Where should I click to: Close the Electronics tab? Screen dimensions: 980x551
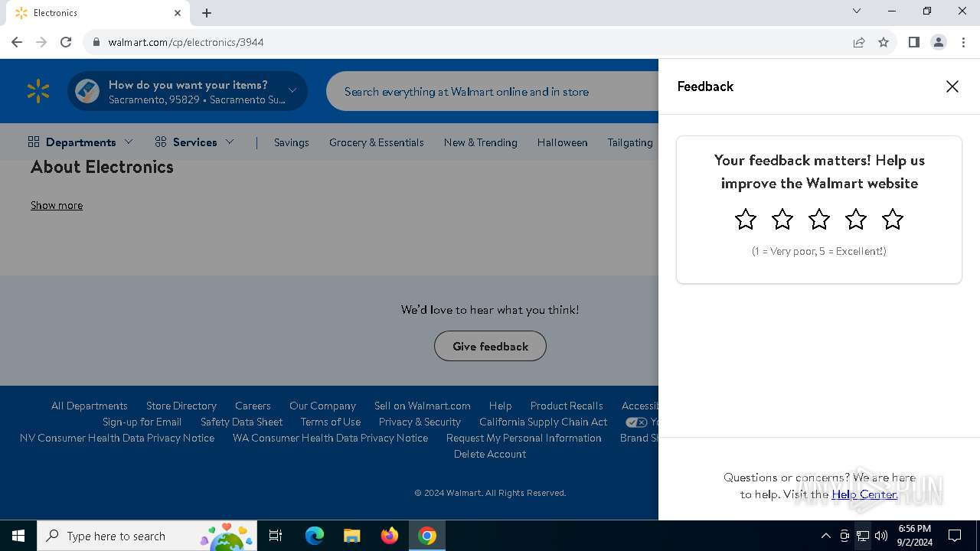point(178,13)
